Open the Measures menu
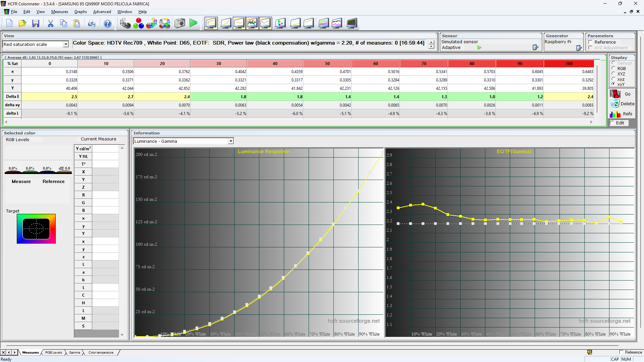Screen dimensions: 644x362 [x=60, y=12]
